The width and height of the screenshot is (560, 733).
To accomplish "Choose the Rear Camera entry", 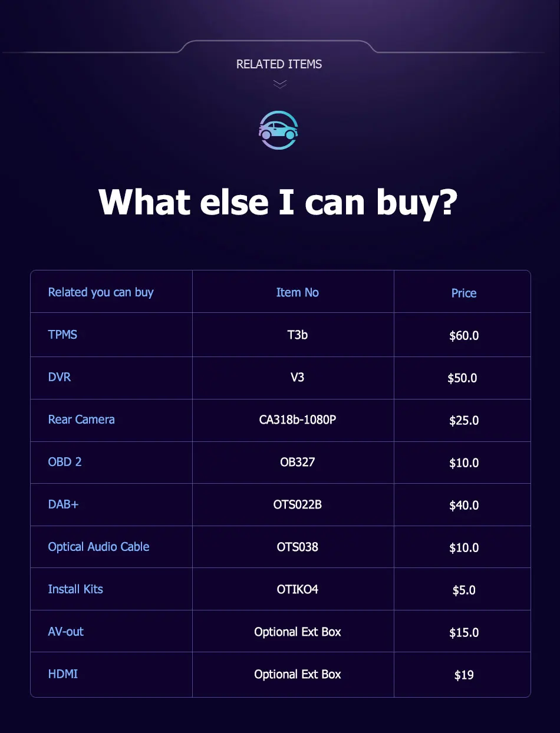I will pos(81,420).
